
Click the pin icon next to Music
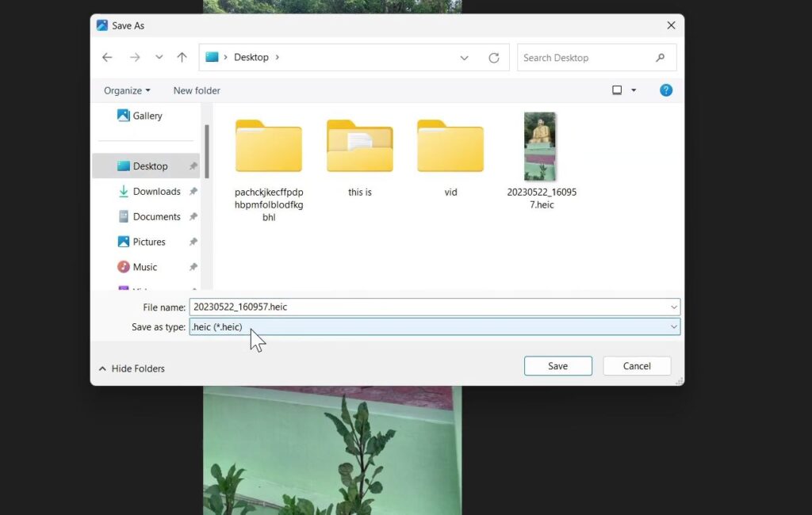point(193,266)
